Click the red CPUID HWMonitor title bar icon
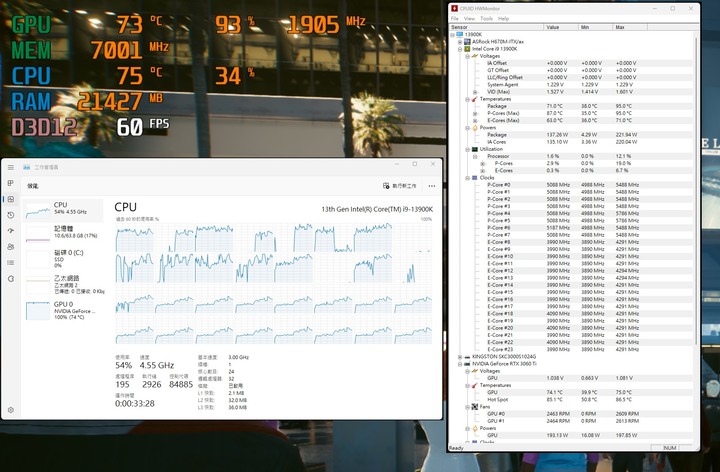 (x=455, y=8)
